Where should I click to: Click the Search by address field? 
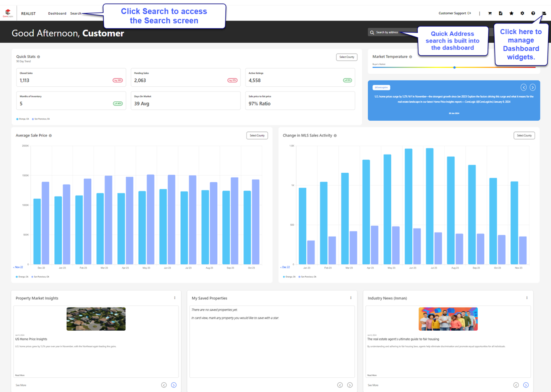tap(393, 32)
